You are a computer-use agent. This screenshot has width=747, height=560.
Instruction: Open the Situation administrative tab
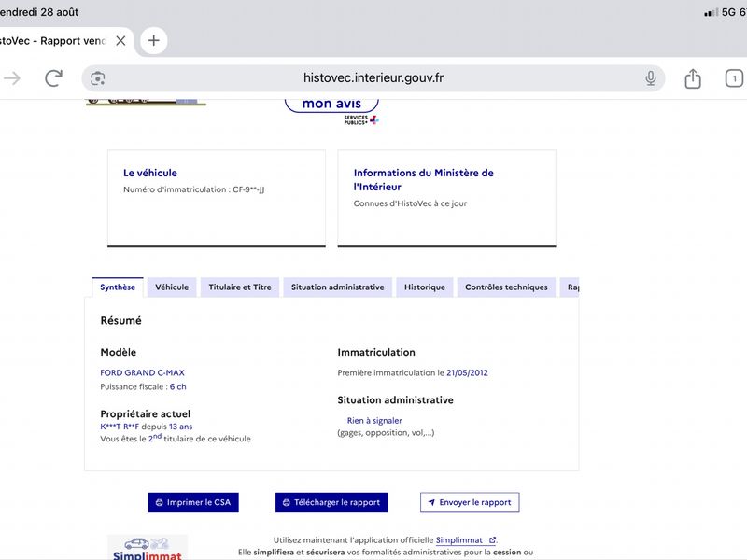[x=338, y=287]
